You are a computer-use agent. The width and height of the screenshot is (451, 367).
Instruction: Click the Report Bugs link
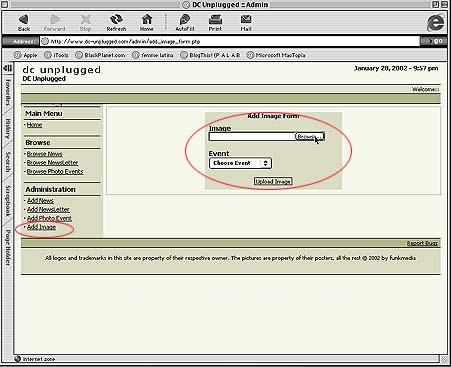click(422, 243)
